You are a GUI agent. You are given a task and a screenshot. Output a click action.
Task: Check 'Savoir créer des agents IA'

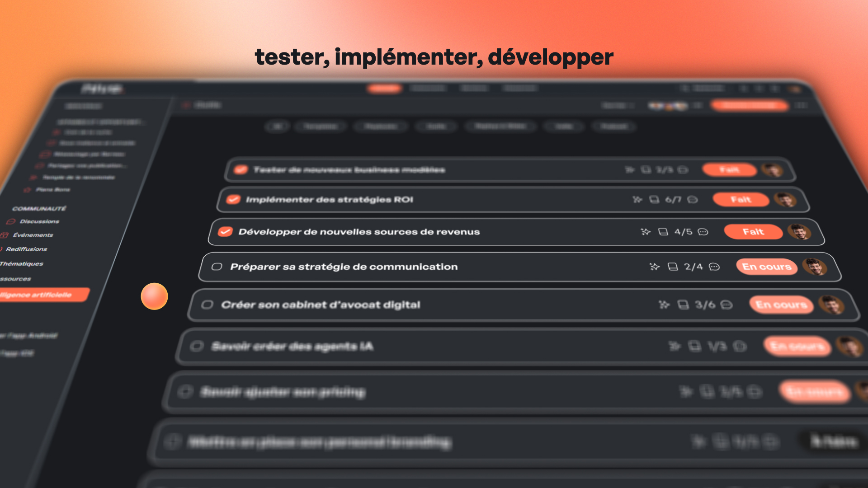pyautogui.click(x=197, y=346)
